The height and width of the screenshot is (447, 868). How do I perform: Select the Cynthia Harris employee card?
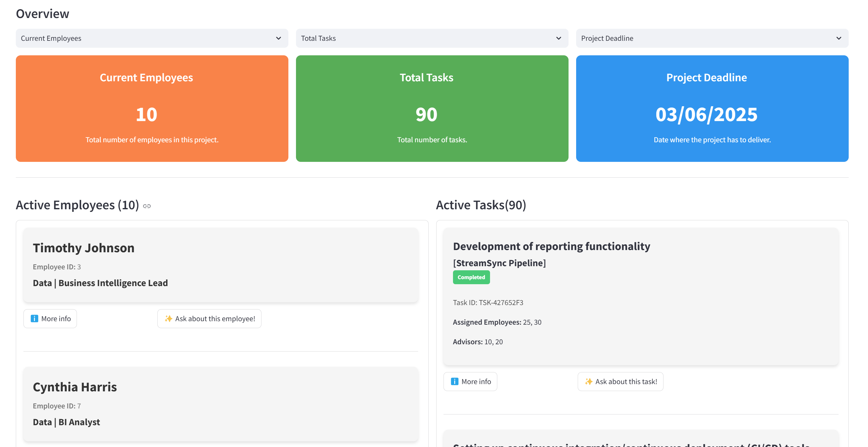pos(221,404)
